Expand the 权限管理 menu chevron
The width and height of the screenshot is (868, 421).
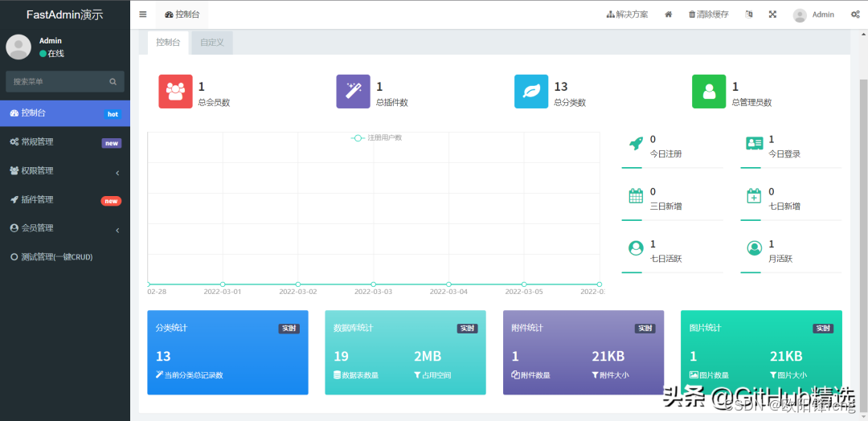click(x=117, y=174)
